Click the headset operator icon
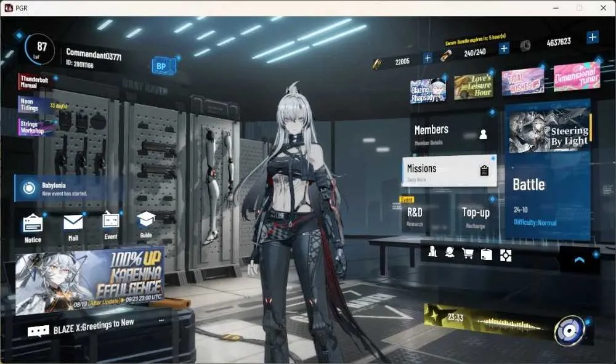This screenshot has height=364, width=616. click(x=450, y=253)
